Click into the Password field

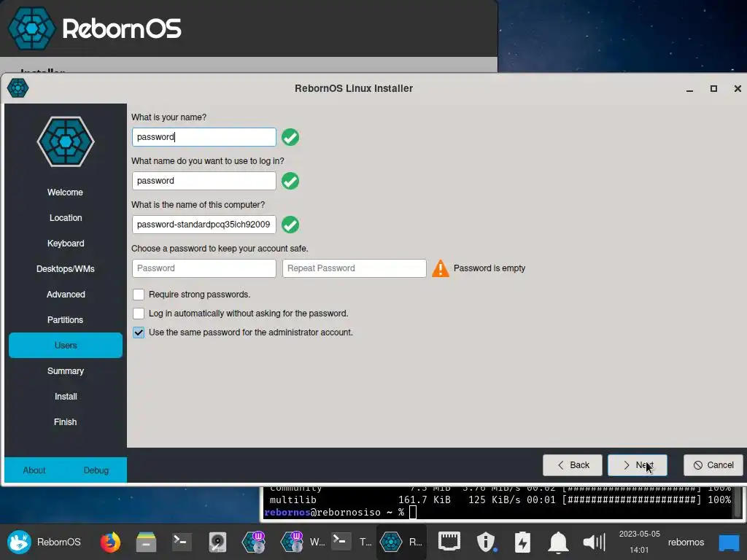pos(204,268)
